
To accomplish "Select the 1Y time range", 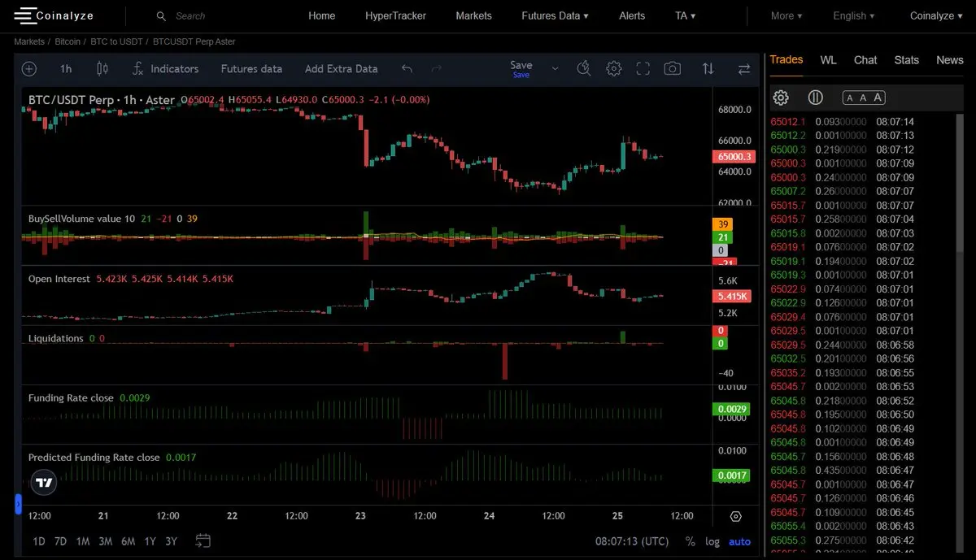I will 150,541.
